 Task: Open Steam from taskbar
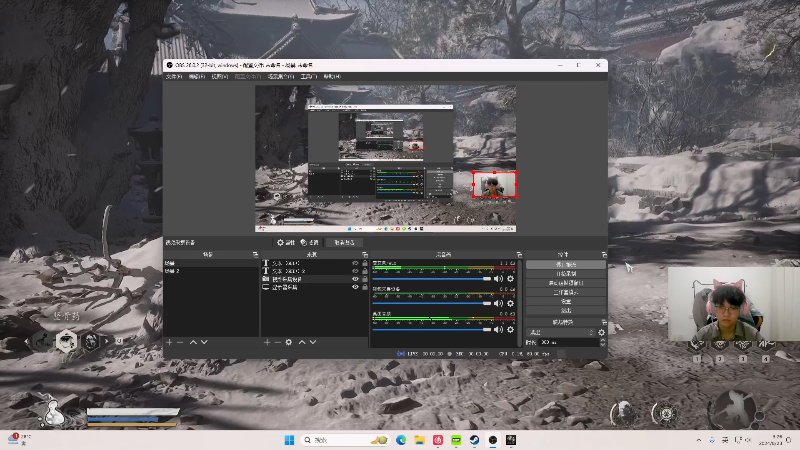(x=474, y=440)
